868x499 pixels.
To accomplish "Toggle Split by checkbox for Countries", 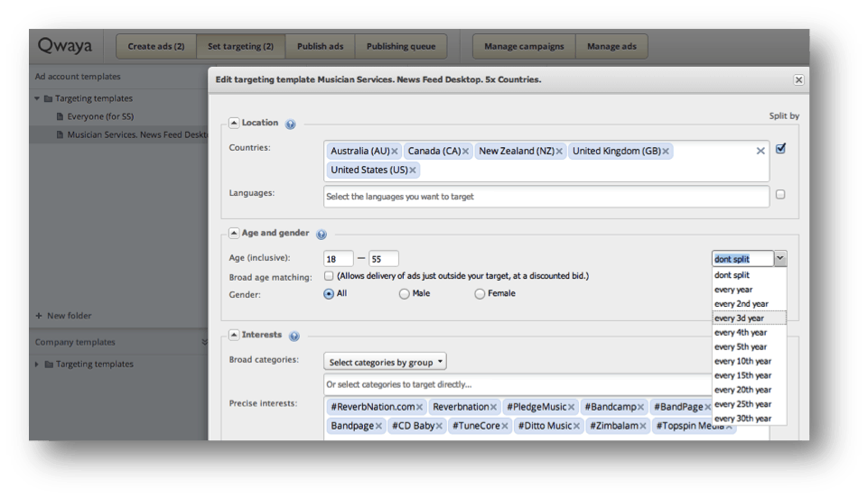I will (780, 148).
